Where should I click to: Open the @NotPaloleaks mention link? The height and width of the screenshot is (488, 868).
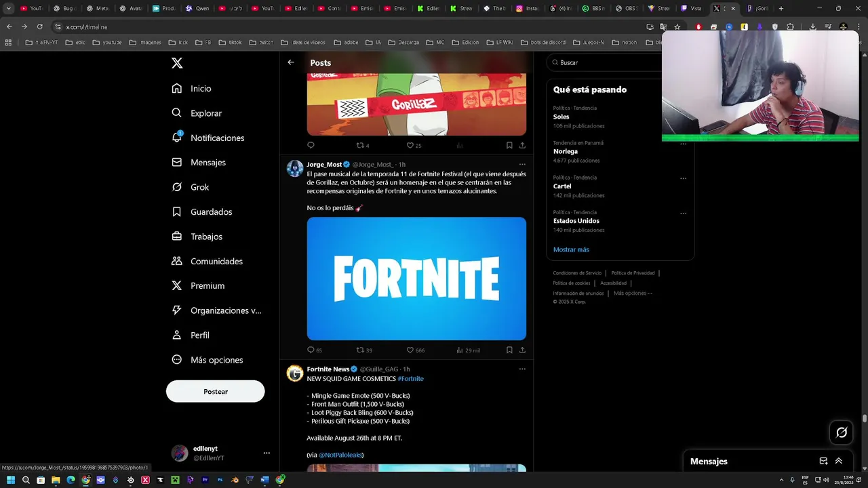pyautogui.click(x=340, y=455)
